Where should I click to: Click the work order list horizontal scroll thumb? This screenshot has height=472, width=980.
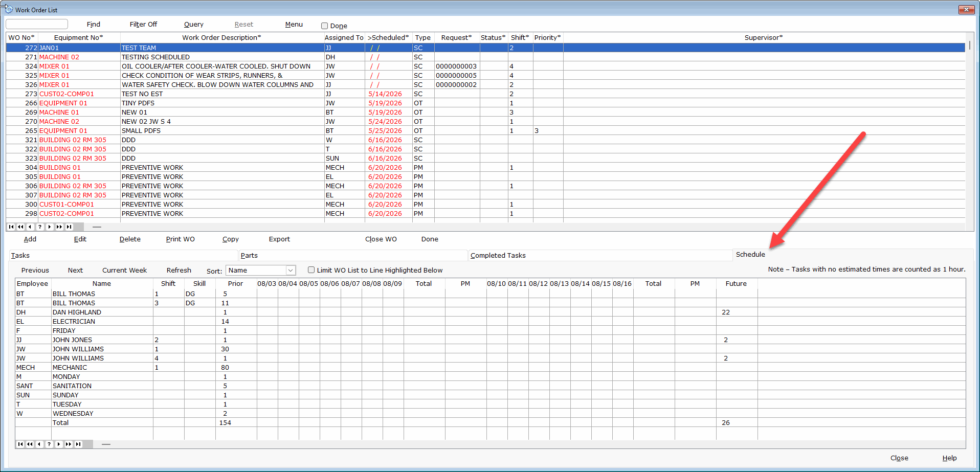97,227
